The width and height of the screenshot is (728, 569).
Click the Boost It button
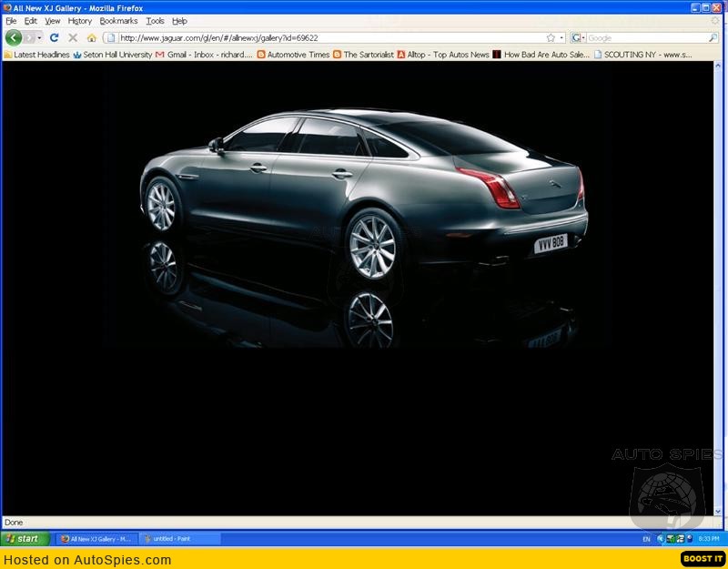(702, 559)
